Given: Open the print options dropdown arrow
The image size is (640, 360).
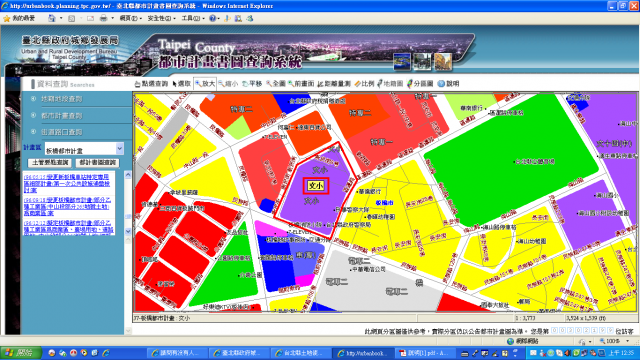Looking at the screenshot, I should (x=112, y=18).
